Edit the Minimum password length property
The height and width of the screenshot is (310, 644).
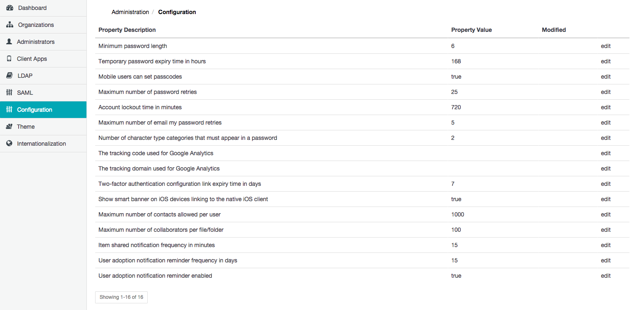[x=606, y=46]
